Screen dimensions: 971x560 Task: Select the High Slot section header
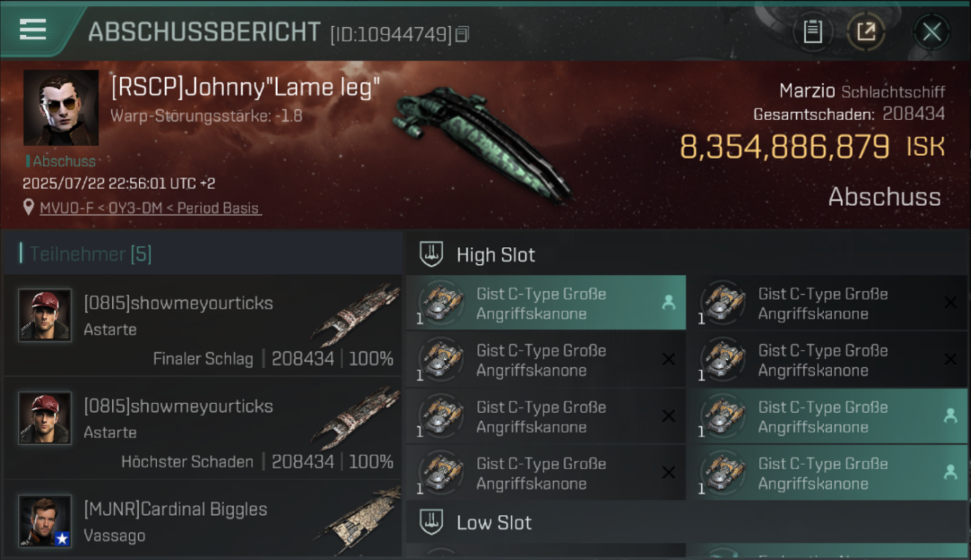[x=688, y=255]
